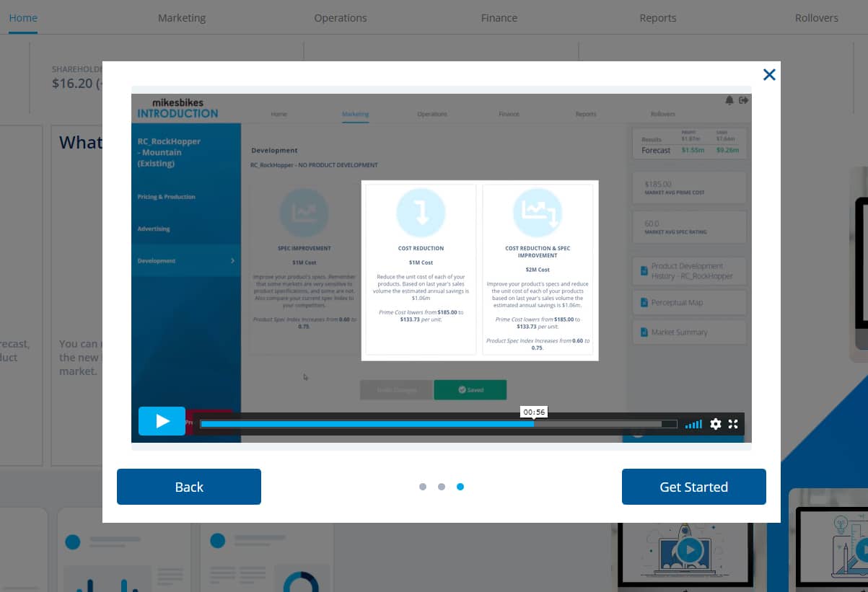The width and height of the screenshot is (868, 592).
Task: Click the Back button
Action: tap(189, 487)
